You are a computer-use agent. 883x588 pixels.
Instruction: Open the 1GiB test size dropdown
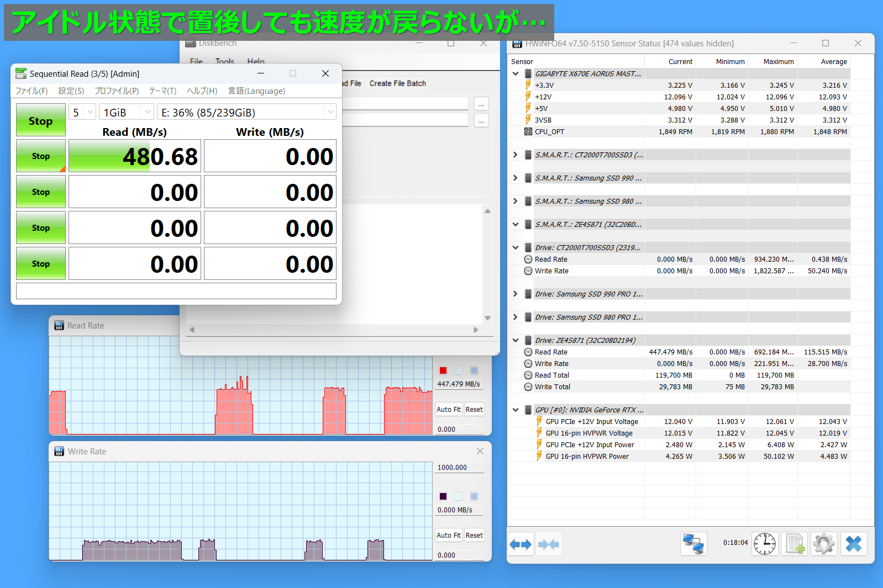point(127,112)
